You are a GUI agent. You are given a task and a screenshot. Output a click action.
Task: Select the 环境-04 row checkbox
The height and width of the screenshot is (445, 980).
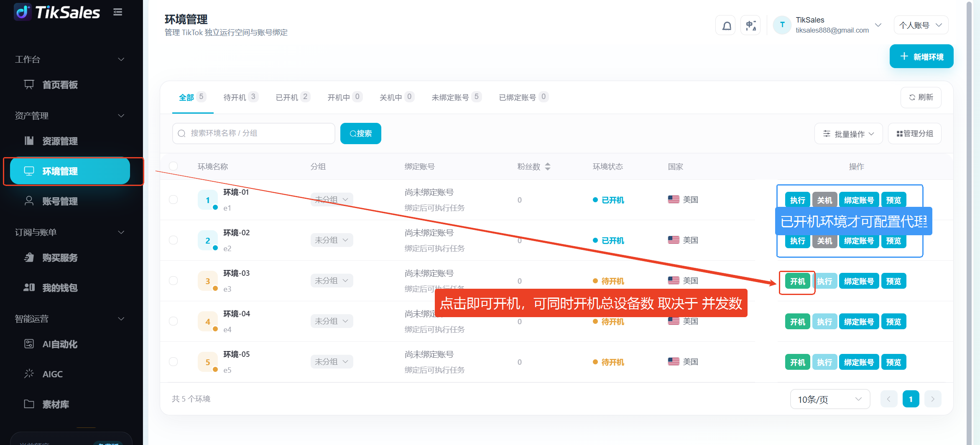(173, 321)
